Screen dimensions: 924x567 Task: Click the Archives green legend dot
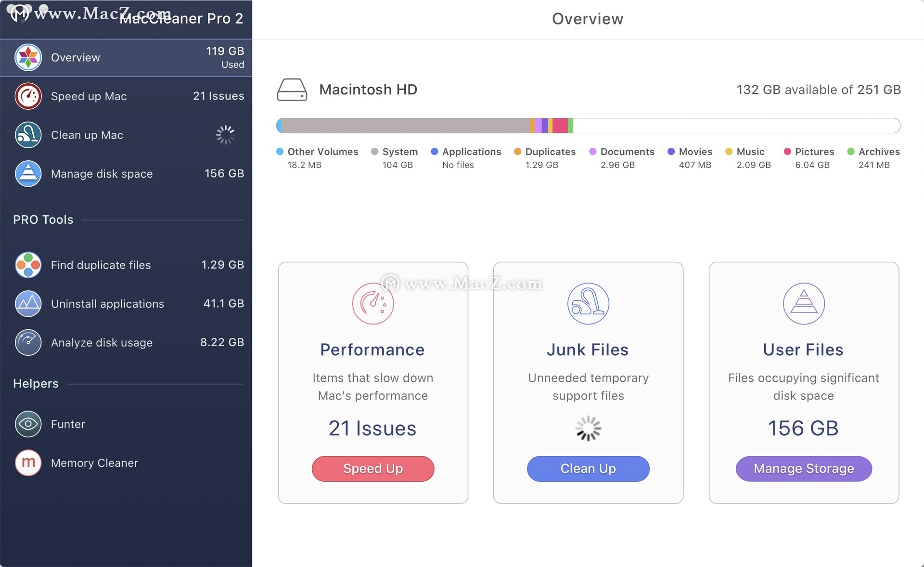(x=851, y=151)
